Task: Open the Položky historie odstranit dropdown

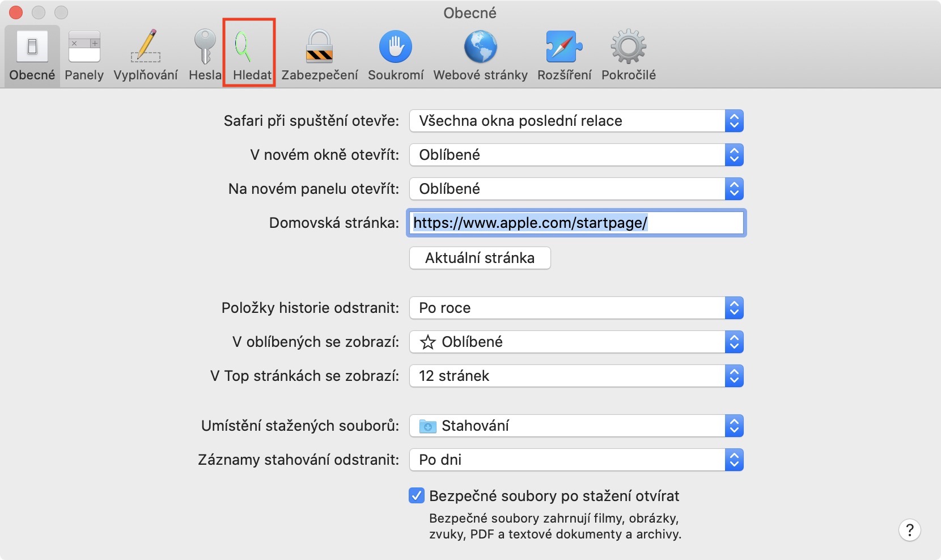Action: (576, 308)
